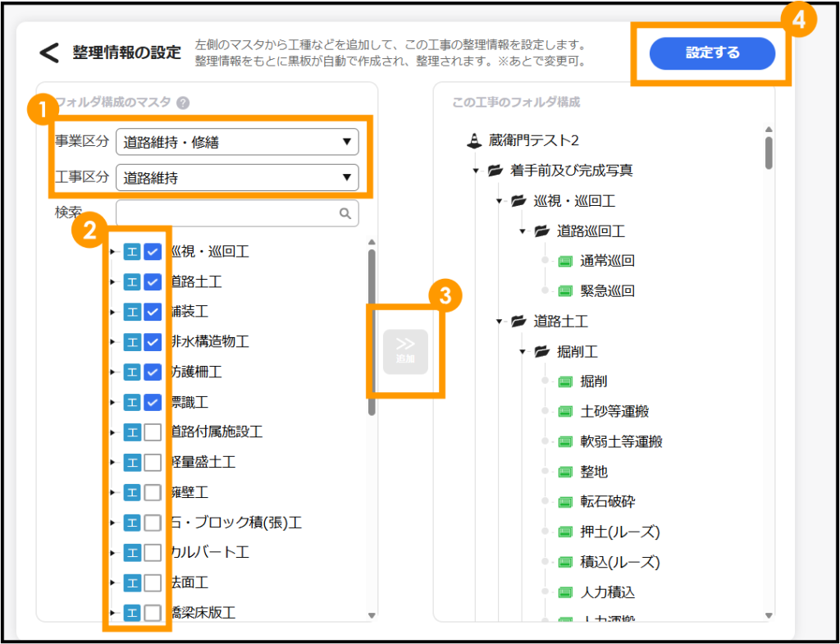The height and width of the screenshot is (644, 840).
Task: Click green board icon of 通常巡回
Action: [x=565, y=262]
